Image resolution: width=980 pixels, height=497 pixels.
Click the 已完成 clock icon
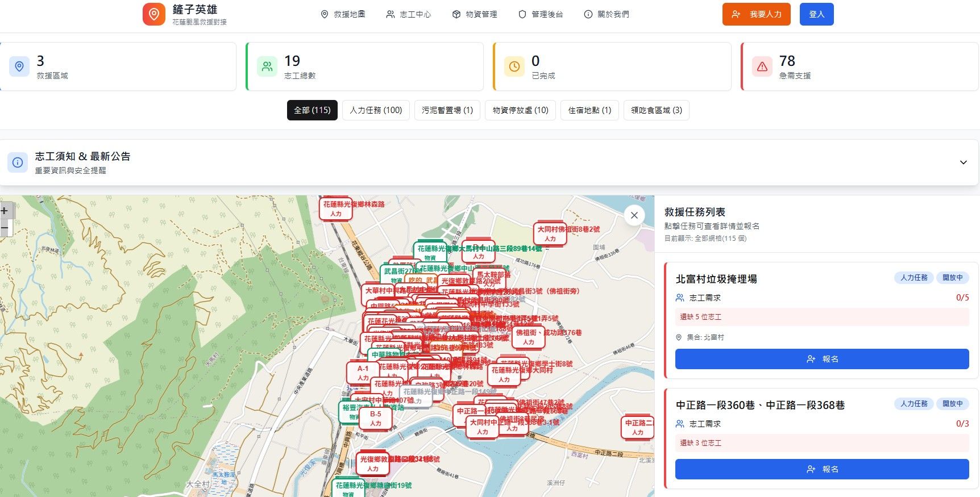[x=514, y=66]
